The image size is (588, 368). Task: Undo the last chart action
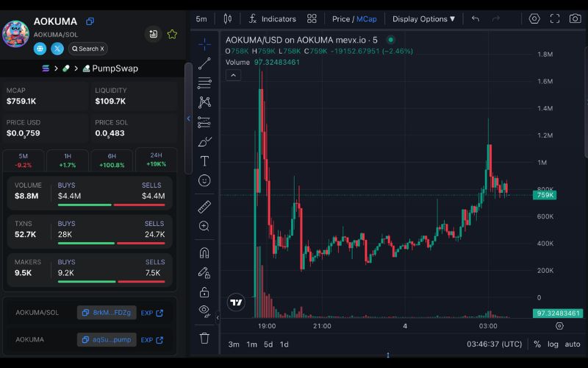476,19
